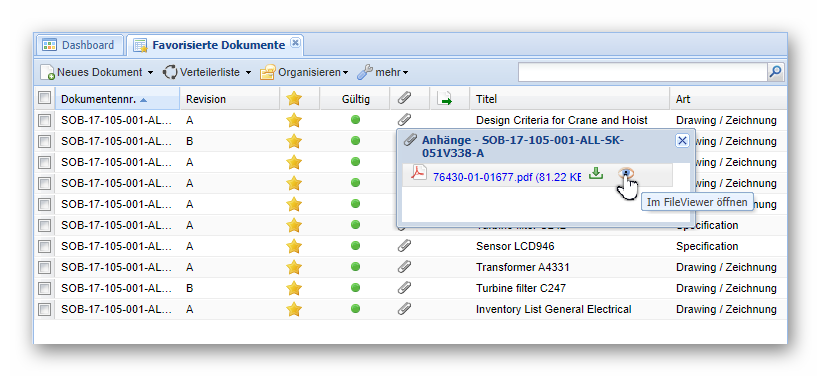The image size is (820, 376).
Task: Open attachments paperclip for Transformer A4331
Action: (x=404, y=267)
